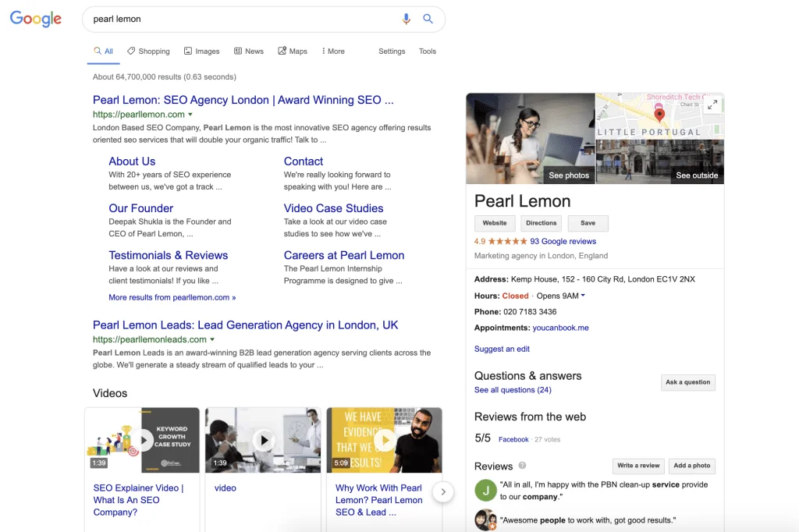
Task: Click Suggest an edit
Action: (502, 349)
